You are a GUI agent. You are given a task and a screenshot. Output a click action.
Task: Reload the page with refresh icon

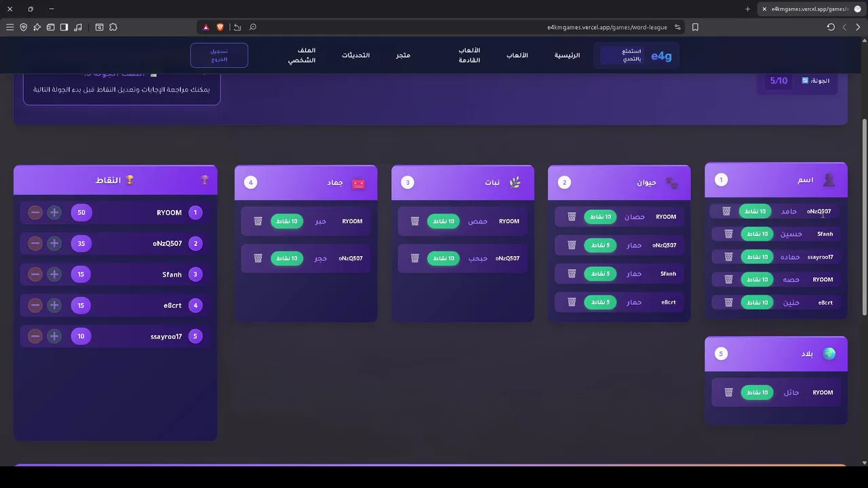[x=831, y=27]
